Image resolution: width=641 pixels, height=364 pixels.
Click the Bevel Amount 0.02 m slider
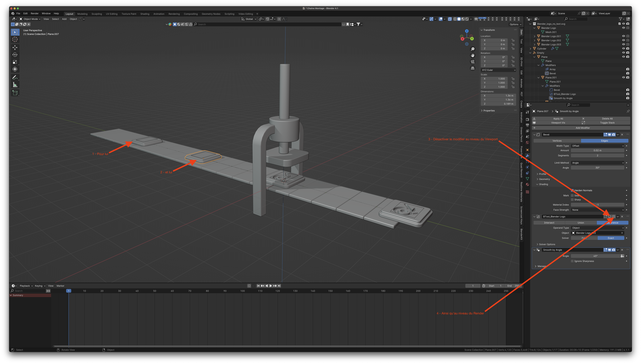pyautogui.click(x=597, y=150)
